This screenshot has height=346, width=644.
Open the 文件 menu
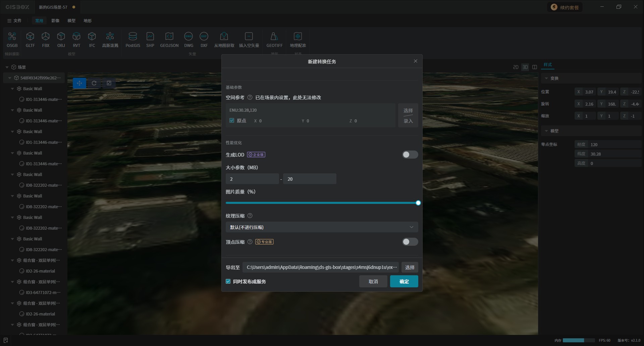14,21
